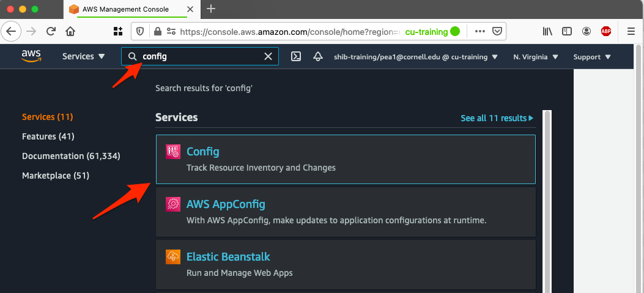Expand the Services dropdown menu
The width and height of the screenshot is (644, 293).
(x=84, y=57)
